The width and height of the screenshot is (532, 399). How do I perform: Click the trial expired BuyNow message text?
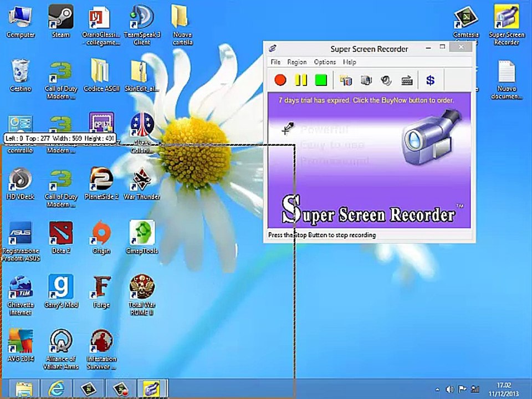366,100
